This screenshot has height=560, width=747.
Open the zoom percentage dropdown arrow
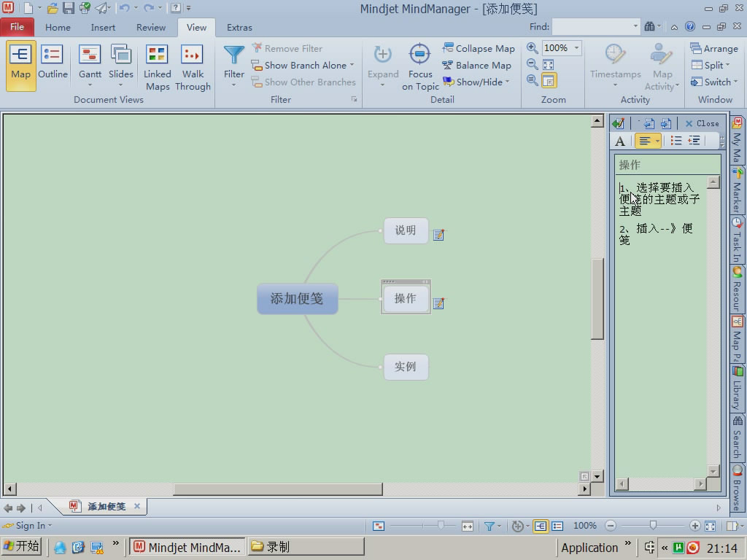[x=576, y=48]
